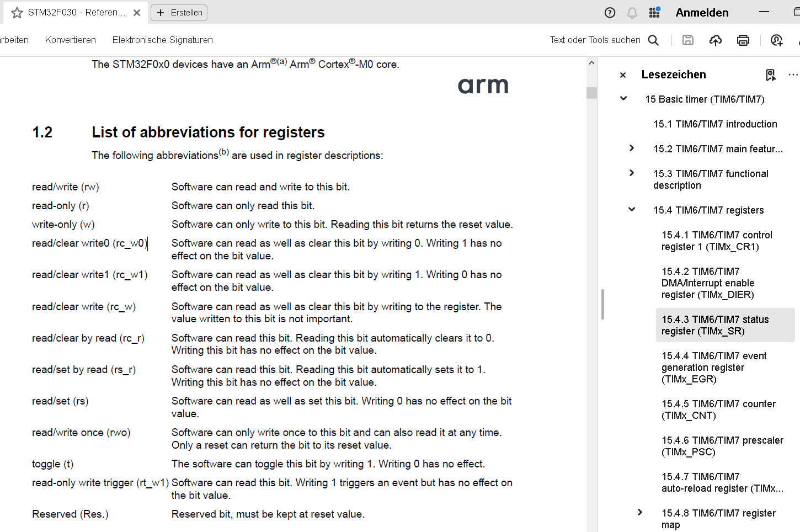
Task: Collapse the 15 Basic timer bookmark
Action: [623, 98]
